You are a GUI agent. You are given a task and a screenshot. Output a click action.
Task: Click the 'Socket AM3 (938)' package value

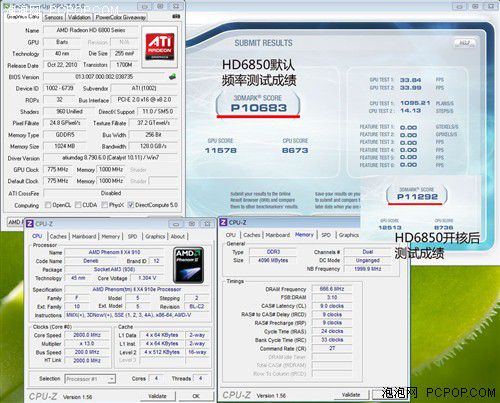coord(114,269)
